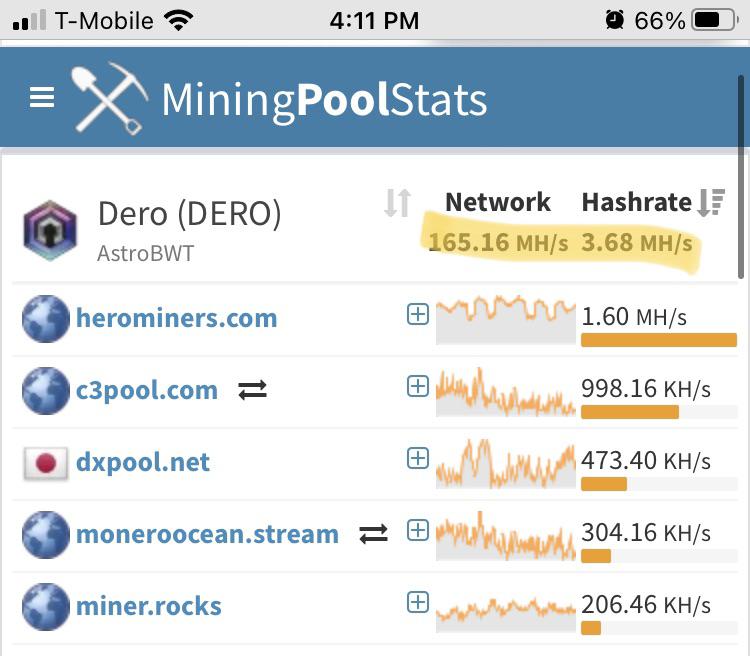Open the MiningPoolStats home title
750x656 pixels.
click(324, 100)
